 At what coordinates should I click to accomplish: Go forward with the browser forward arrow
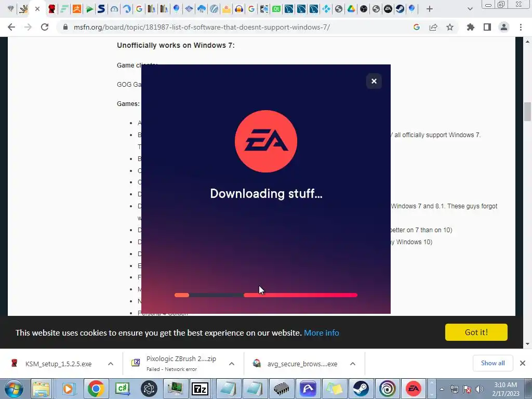click(x=28, y=27)
